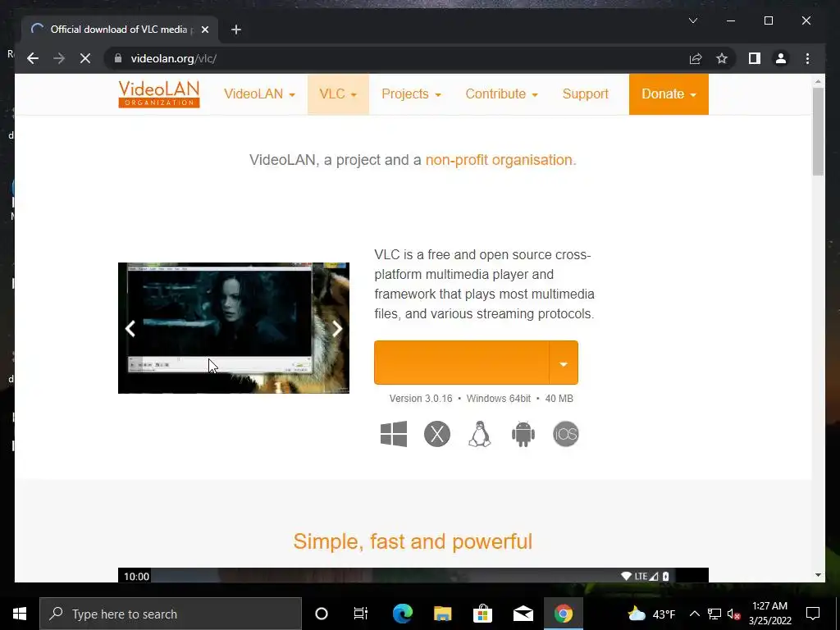Select the Android robot platform icon
Viewport: 840px width, 630px height.
[x=523, y=434]
